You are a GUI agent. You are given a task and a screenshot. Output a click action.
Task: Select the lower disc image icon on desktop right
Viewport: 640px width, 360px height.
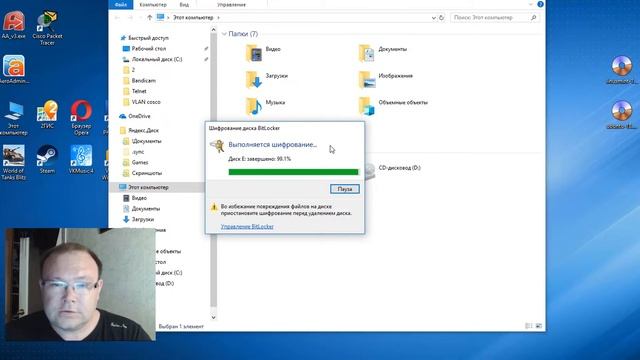[x=622, y=115]
